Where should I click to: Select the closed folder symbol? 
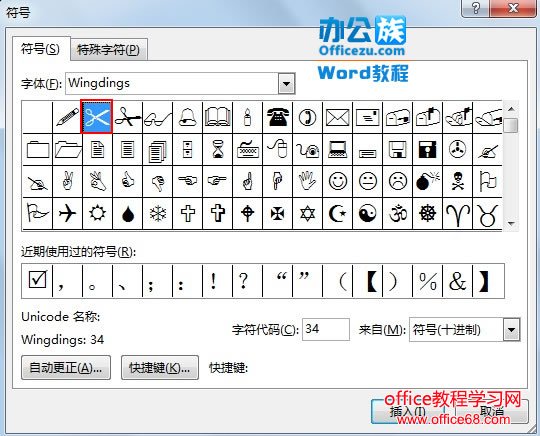point(38,150)
